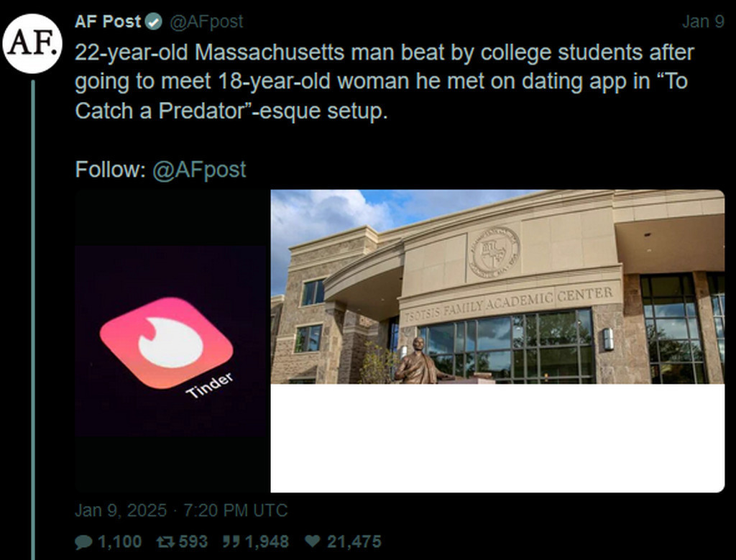Screen dimensions: 736x560
Task: Click the blue verified checkmark badge
Action: point(154,22)
